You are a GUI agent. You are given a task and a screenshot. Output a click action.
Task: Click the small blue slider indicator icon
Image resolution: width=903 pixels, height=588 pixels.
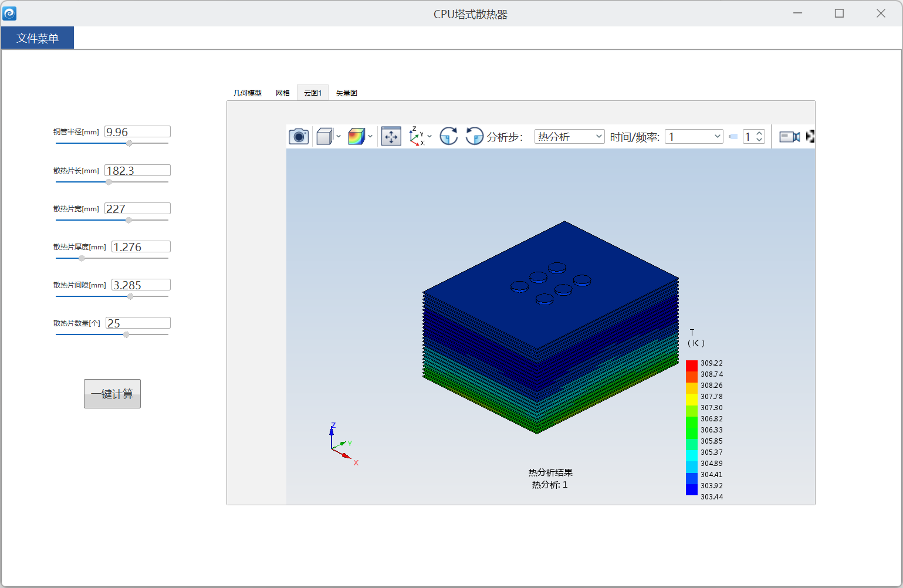click(x=733, y=137)
